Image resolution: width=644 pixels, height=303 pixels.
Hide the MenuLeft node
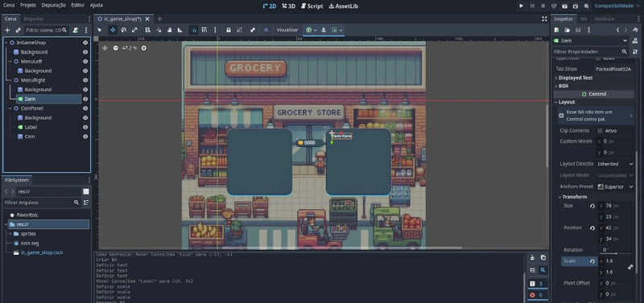point(85,62)
